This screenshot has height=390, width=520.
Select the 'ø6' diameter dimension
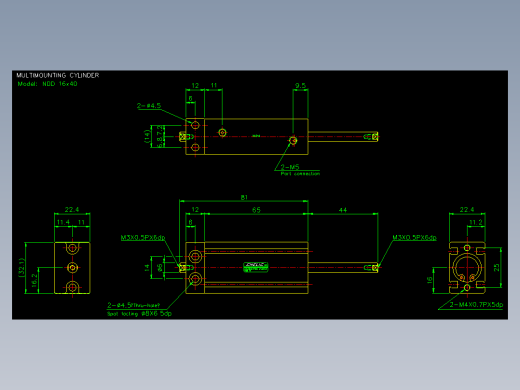point(160,268)
